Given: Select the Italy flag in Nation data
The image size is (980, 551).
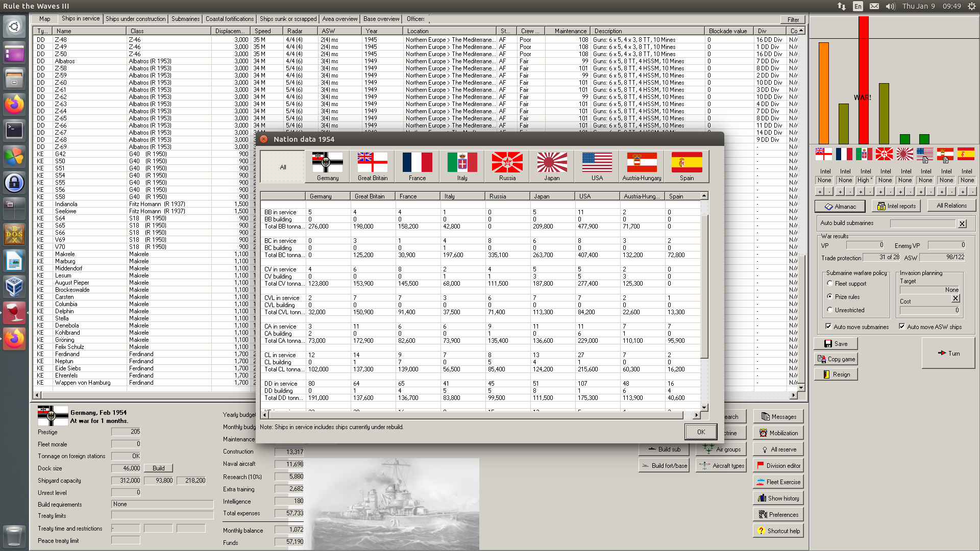Looking at the screenshot, I should coord(462,166).
